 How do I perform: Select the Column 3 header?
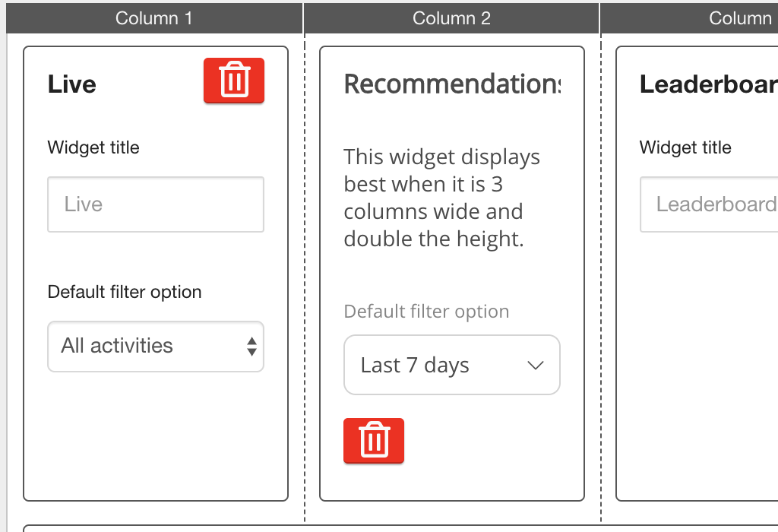tap(741, 18)
